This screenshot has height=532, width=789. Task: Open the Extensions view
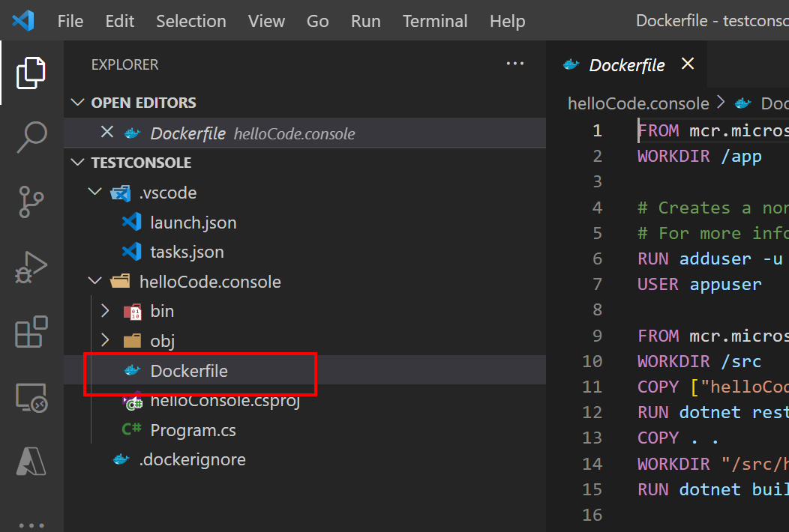[x=31, y=332]
